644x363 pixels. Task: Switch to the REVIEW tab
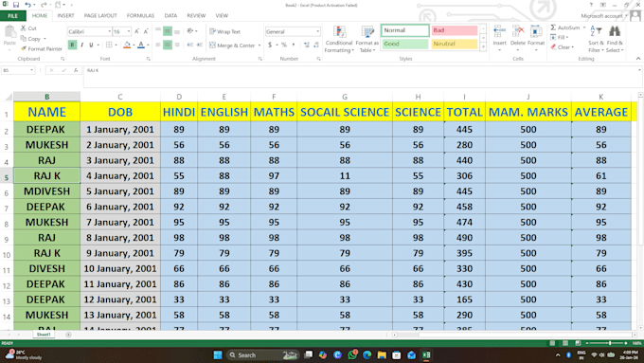tap(196, 15)
